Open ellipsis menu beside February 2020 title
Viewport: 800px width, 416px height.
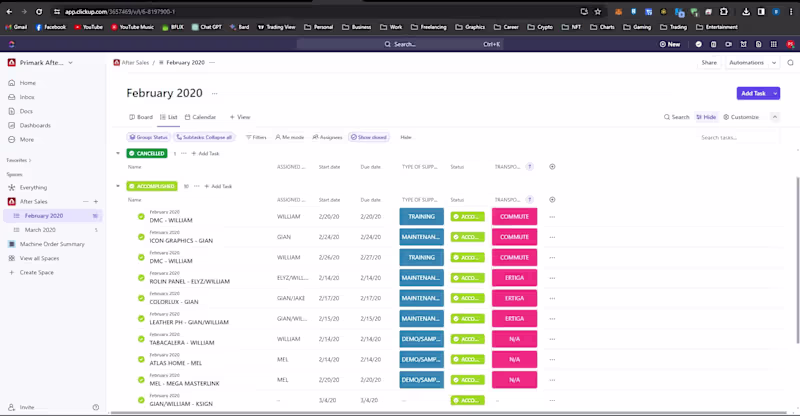[x=216, y=94]
